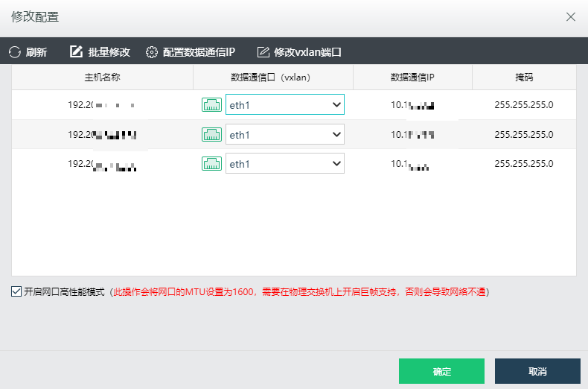
Task: Click the green network port icon in first row
Action: [x=211, y=105]
